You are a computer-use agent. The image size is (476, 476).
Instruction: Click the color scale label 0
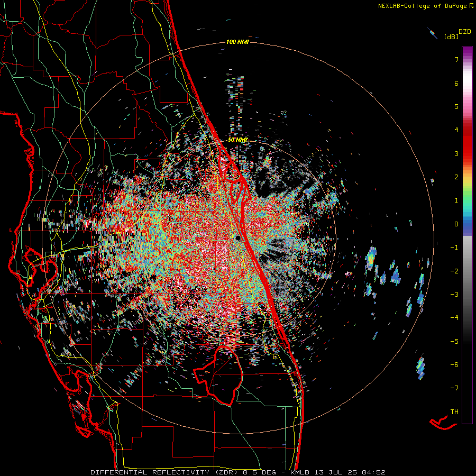pyautogui.click(x=456, y=224)
